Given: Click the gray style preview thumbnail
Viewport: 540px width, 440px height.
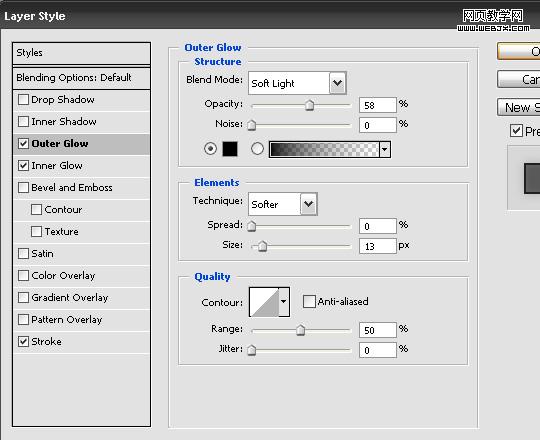Looking at the screenshot, I should 532,178.
